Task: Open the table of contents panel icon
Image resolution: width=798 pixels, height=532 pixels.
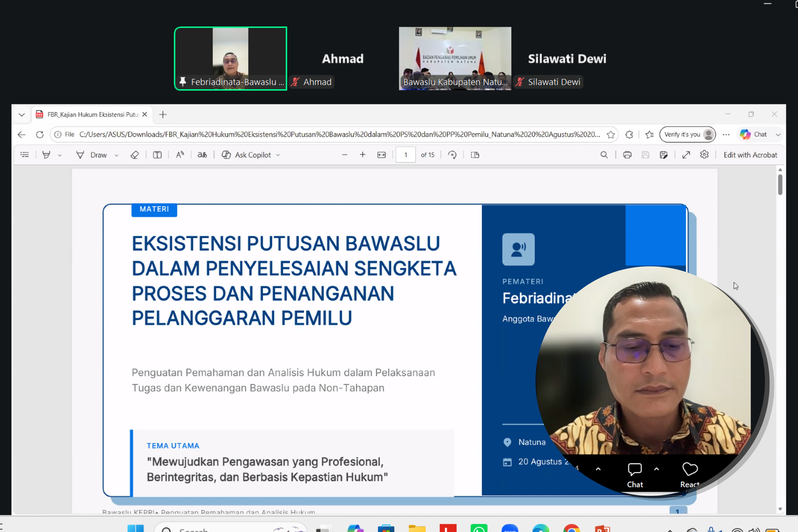Action: [x=24, y=155]
